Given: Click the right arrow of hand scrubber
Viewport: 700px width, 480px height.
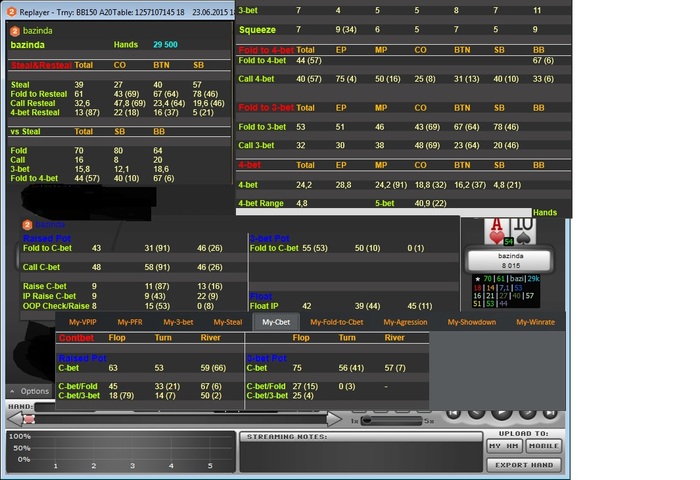Looking at the screenshot, I should [334, 419].
